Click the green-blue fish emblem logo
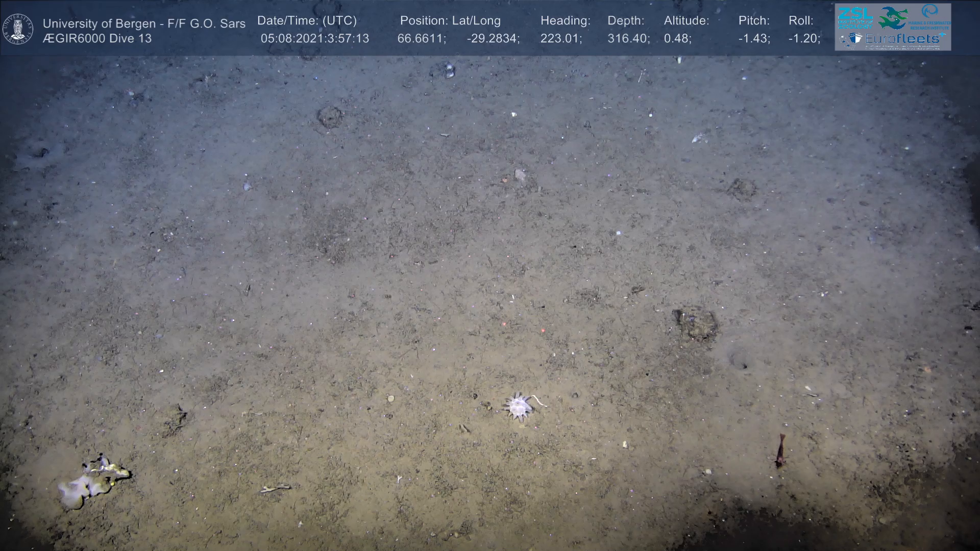 pos(892,18)
